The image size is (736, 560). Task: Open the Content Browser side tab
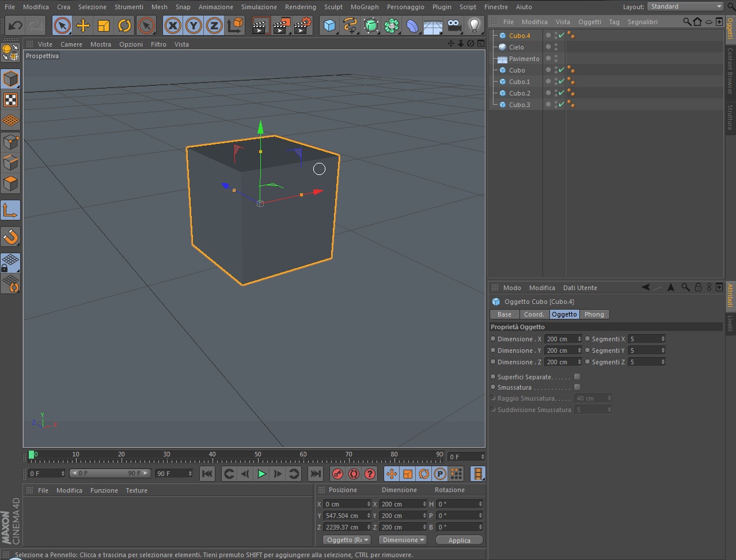[730, 71]
